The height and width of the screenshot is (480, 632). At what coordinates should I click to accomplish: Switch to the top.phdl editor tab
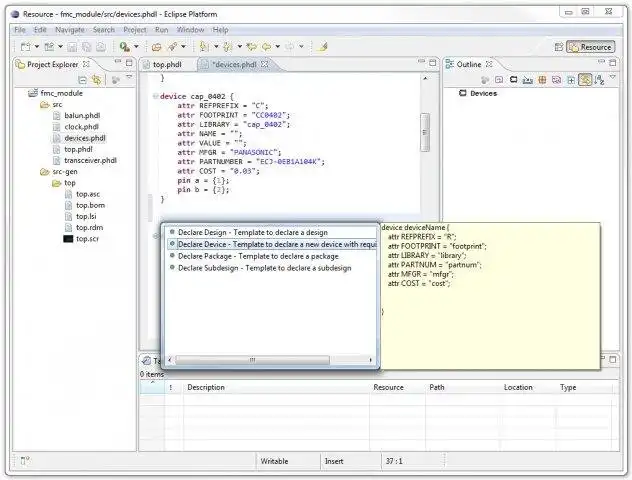[166, 64]
